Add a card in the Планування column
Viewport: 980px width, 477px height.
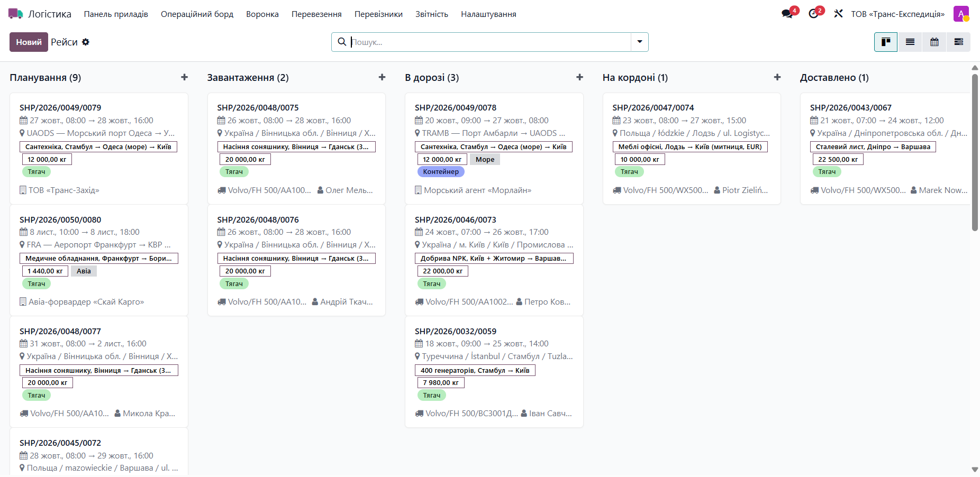point(184,77)
